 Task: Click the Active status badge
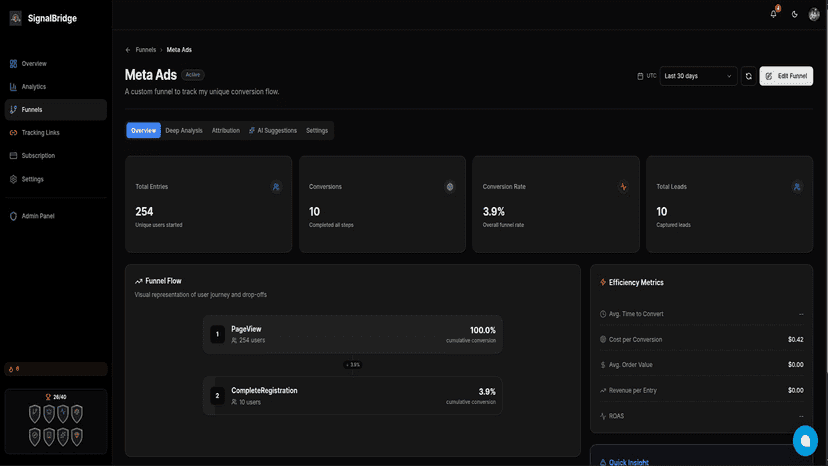tap(193, 75)
